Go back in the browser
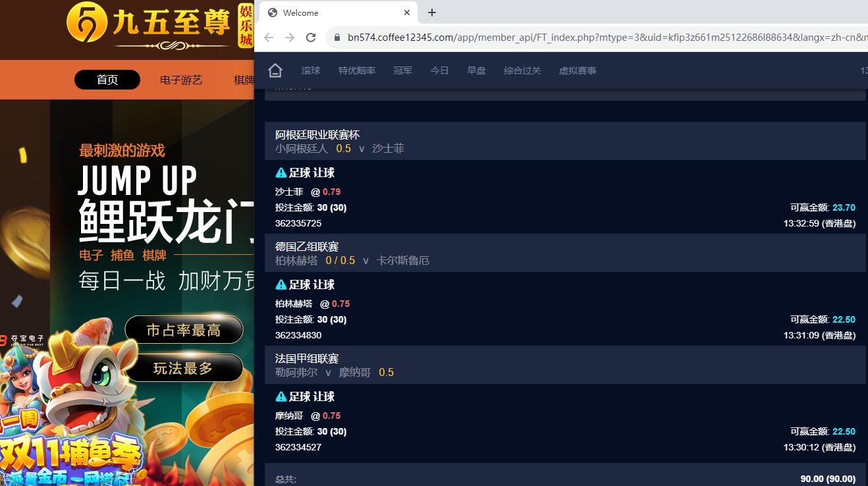The image size is (868, 486). (x=269, y=38)
